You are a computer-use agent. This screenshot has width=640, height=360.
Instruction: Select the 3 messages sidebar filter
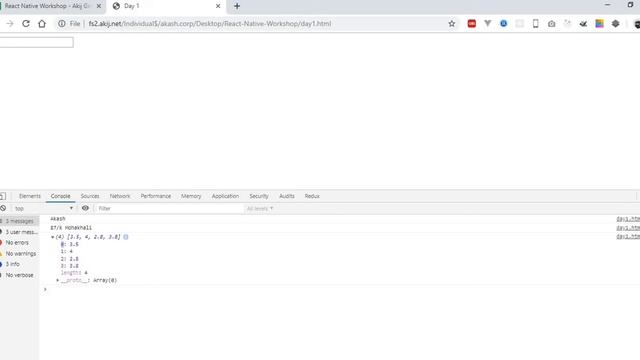pyautogui.click(x=19, y=221)
